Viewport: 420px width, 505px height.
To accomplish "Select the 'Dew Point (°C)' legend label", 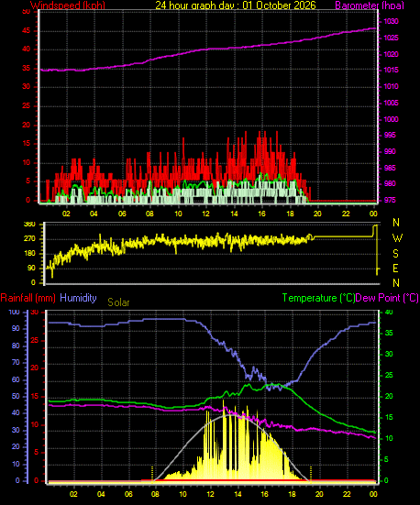I will point(387,298).
